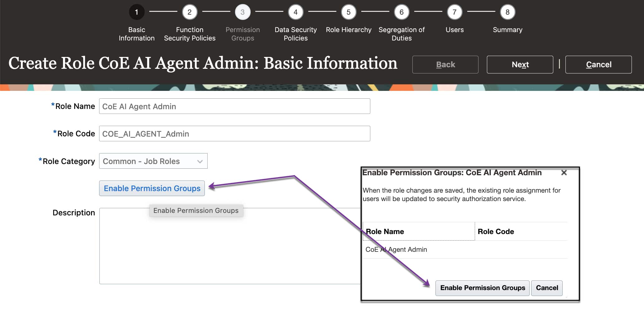The width and height of the screenshot is (644, 310).
Task: Confirm Enable Permission Groups in dialog
Action: click(482, 288)
